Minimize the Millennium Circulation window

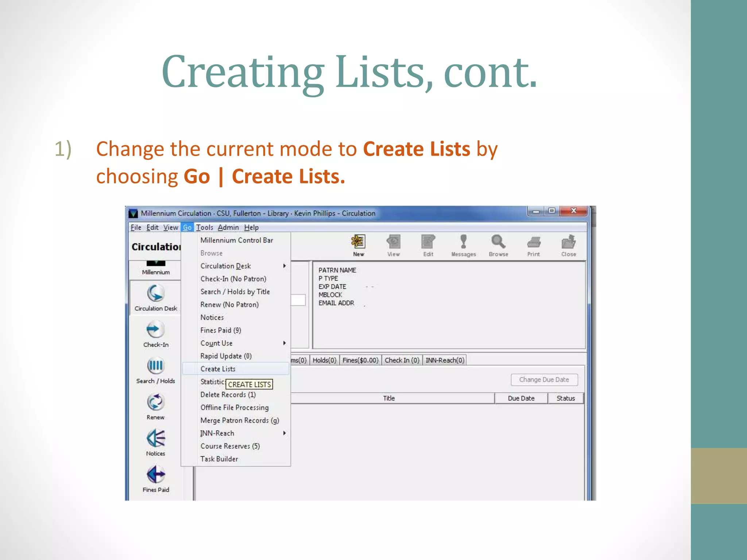click(x=536, y=211)
